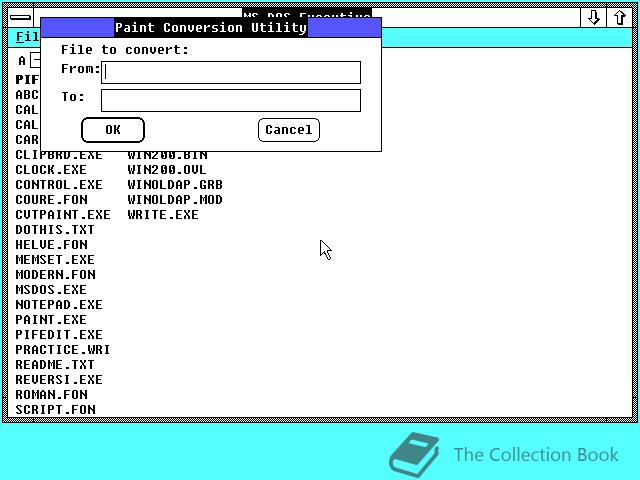Select CLOCK.EXE in file list
Image resolution: width=640 pixels, height=480 pixels.
pyautogui.click(x=51, y=170)
